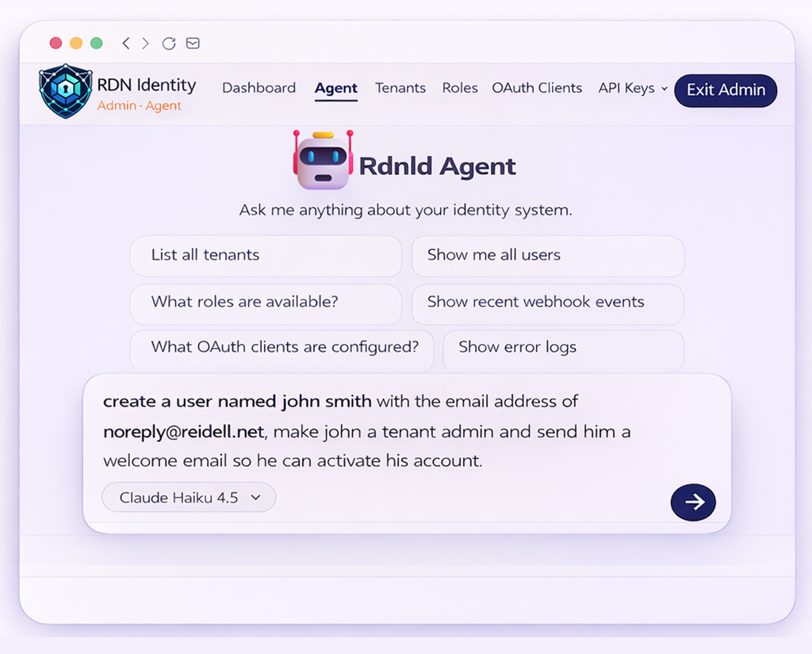Click the Exit Admin button
The width and height of the screenshot is (812, 654).
tap(725, 90)
